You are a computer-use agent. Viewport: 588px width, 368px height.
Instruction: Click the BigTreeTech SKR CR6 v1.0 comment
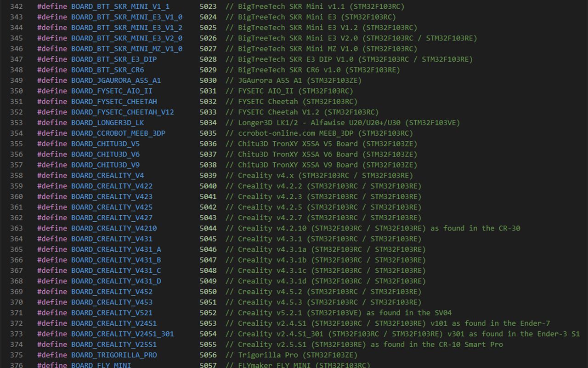click(x=312, y=70)
